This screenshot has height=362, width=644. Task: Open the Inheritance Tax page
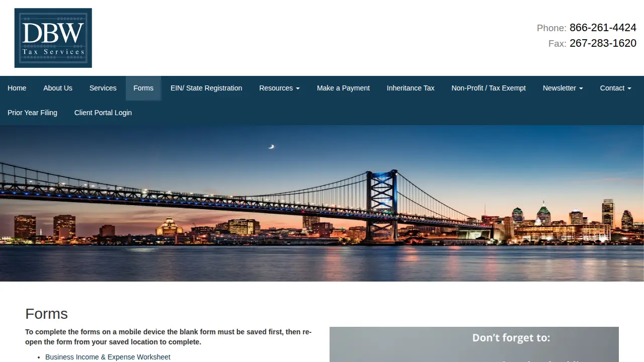411,88
